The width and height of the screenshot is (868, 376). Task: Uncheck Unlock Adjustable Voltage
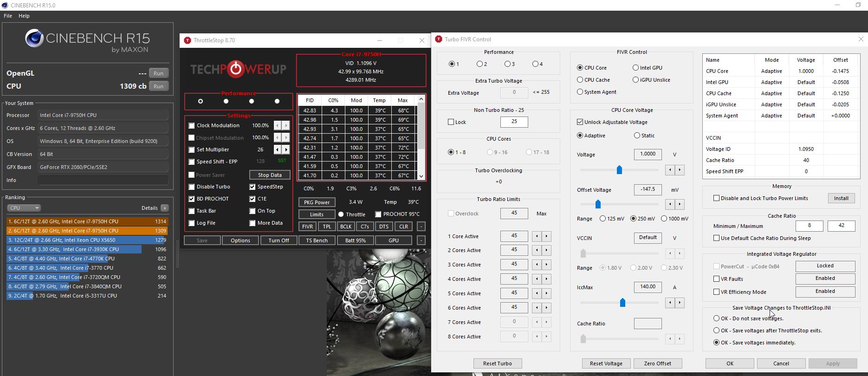click(x=580, y=122)
